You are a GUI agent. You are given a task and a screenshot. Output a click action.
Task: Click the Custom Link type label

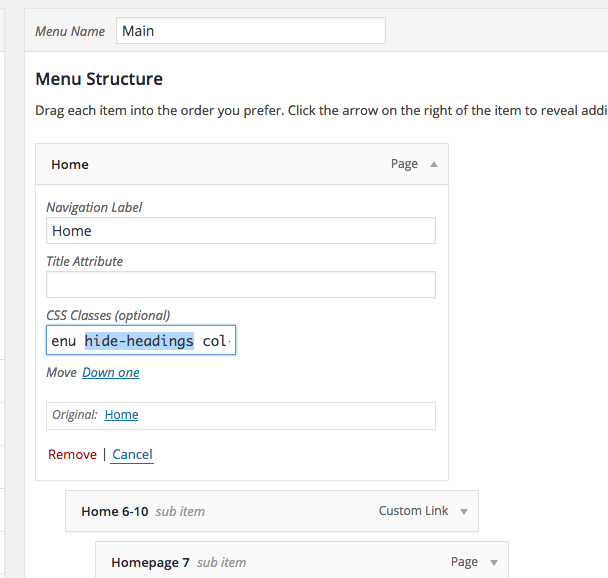413,511
